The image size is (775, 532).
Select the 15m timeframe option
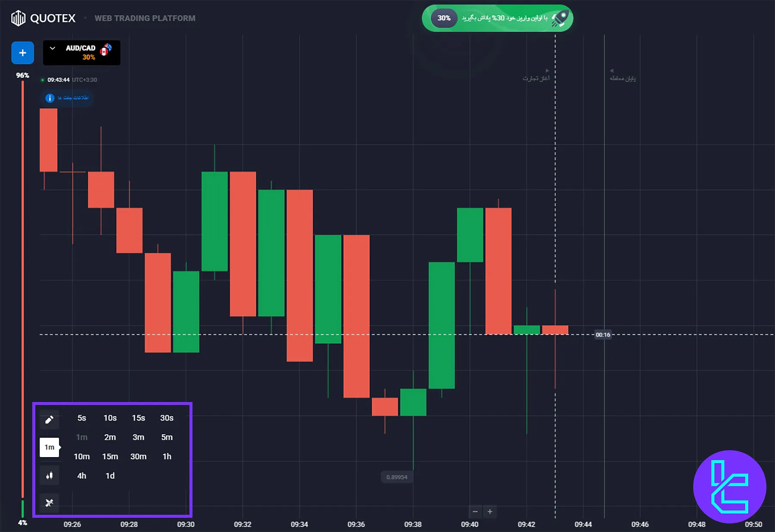click(110, 456)
